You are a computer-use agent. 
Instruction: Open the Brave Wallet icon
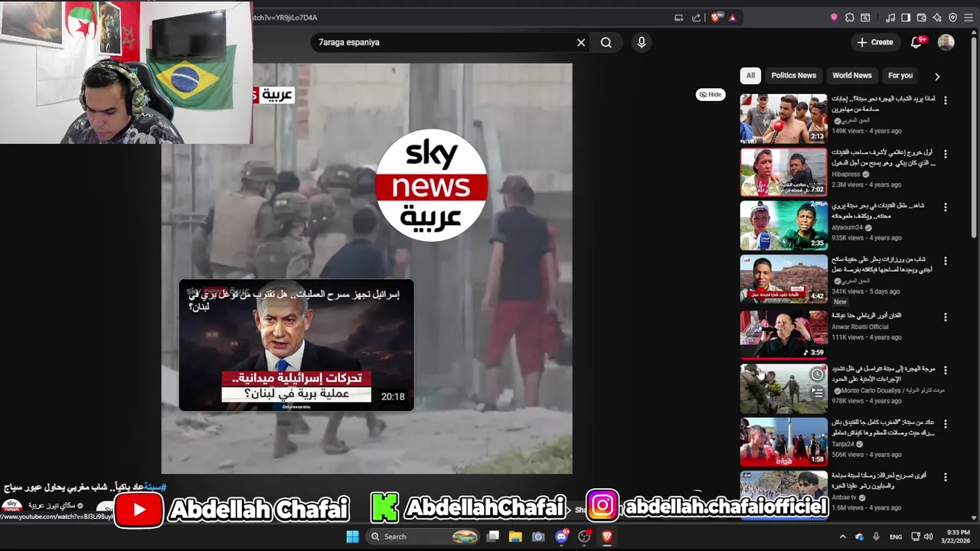(922, 18)
